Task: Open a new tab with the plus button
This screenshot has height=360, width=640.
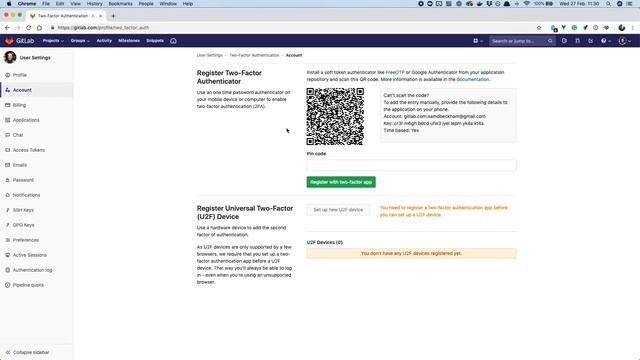Action: click(113, 16)
